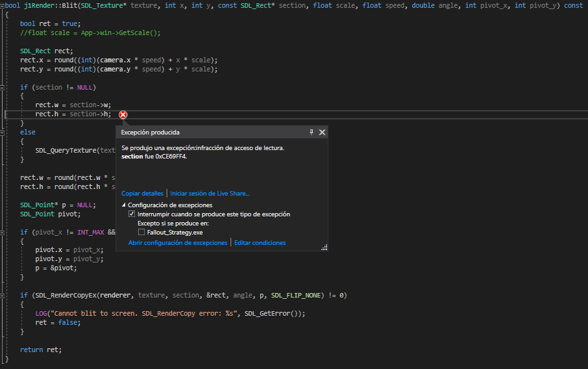This screenshot has height=369, width=588.
Task: Open Abrir configuración de excepciones link
Action: [178, 243]
